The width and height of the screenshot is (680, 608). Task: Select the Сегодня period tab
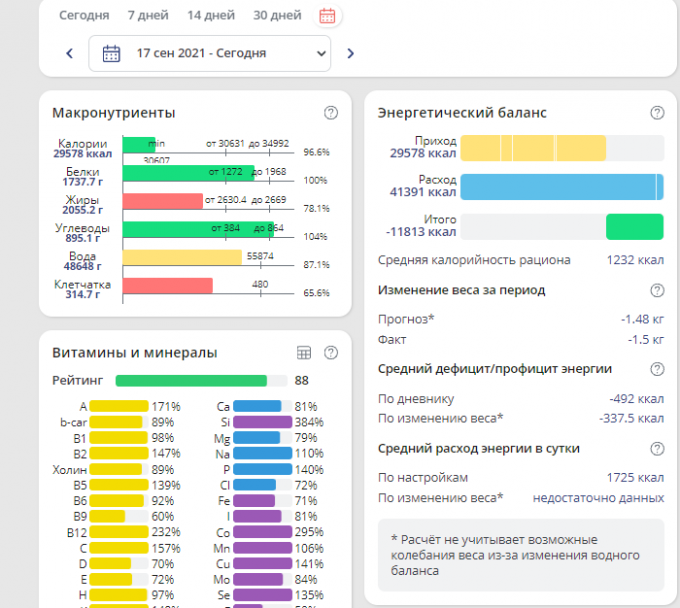[x=84, y=15]
